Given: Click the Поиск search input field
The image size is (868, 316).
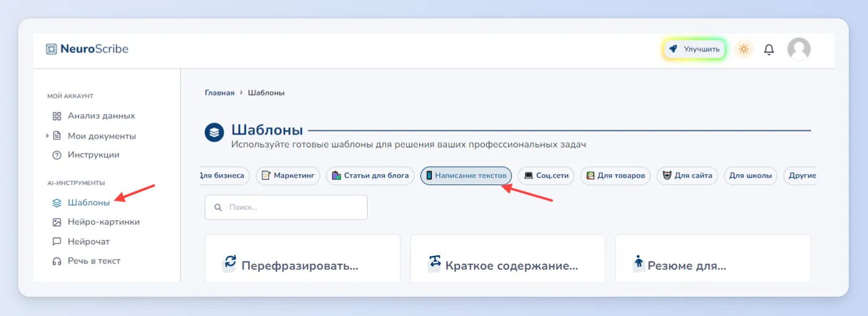Looking at the screenshot, I should click(x=286, y=208).
